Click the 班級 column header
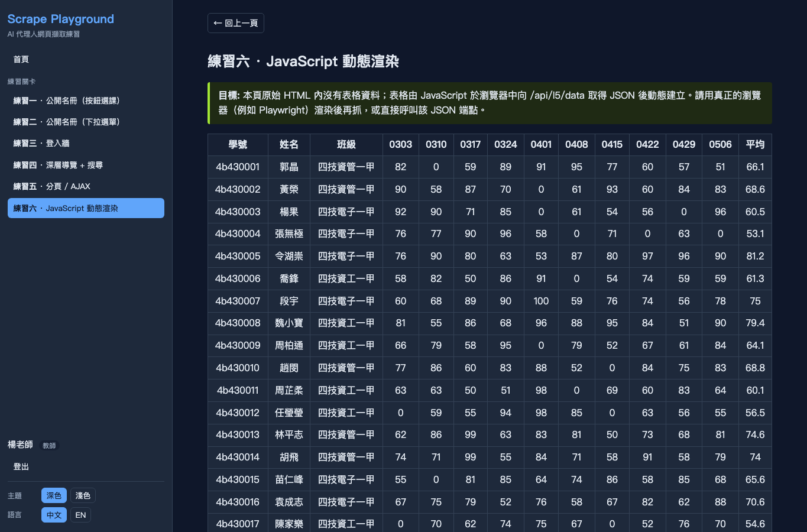 [x=346, y=144]
